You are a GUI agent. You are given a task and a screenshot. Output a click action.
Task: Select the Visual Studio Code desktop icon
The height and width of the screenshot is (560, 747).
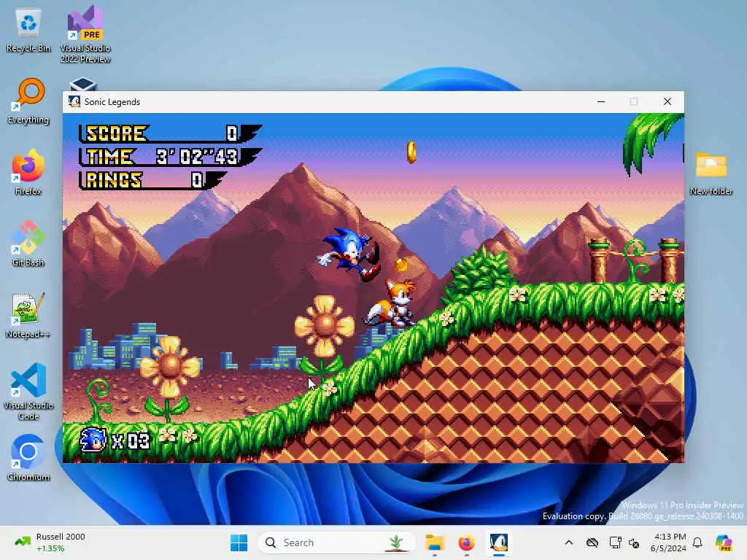click(x=28, y=392)
